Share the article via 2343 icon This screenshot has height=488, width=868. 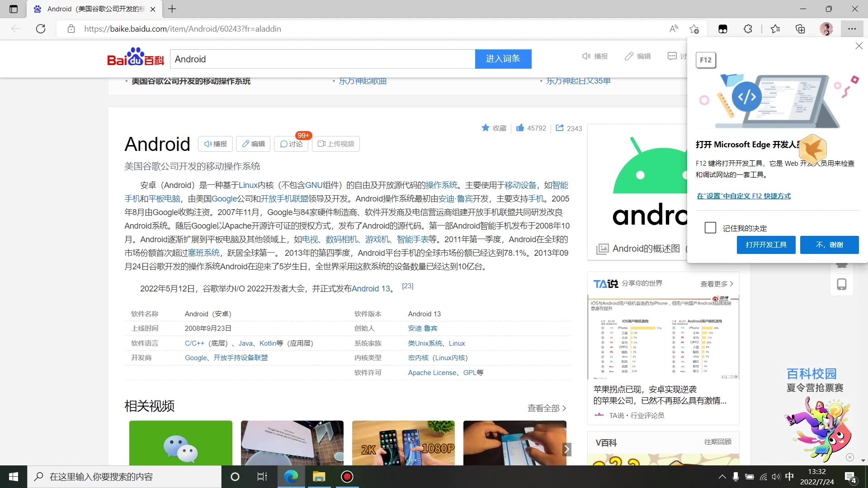click(x=560, y=128)
